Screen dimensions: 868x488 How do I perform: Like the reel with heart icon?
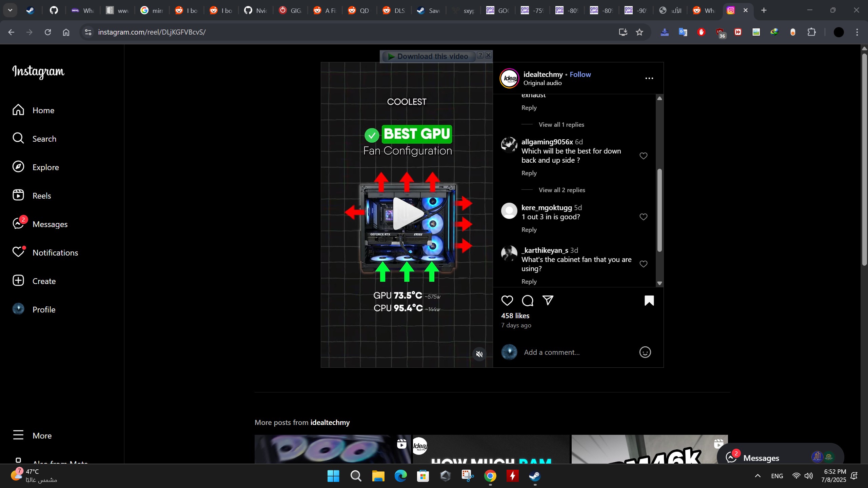point(507,301)
